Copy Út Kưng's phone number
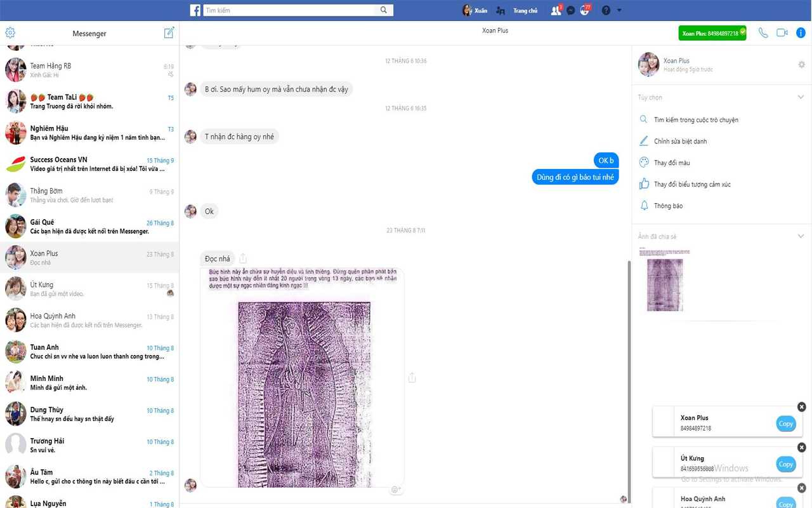Image resolution: width=812 pixels, height=508 pixels. 785,464
